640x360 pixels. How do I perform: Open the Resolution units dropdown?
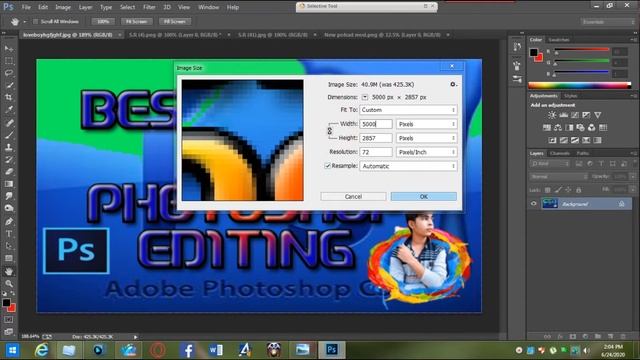[x=426, y=152]
